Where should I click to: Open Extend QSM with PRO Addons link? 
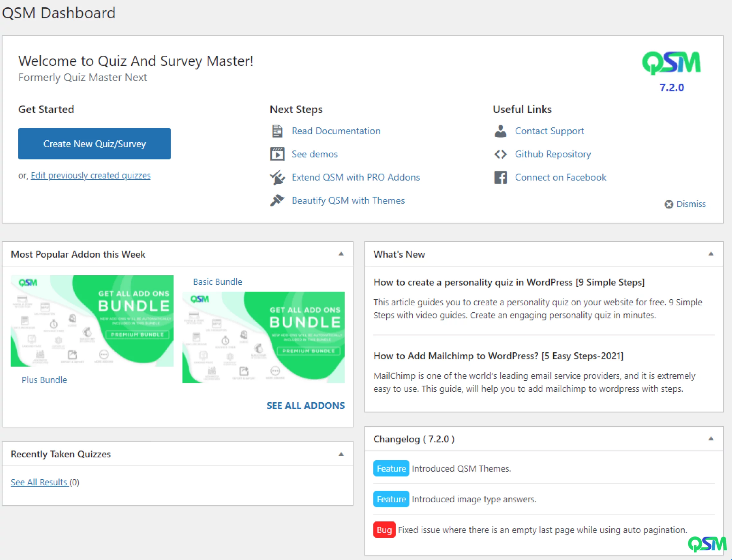tap(355, 177)
